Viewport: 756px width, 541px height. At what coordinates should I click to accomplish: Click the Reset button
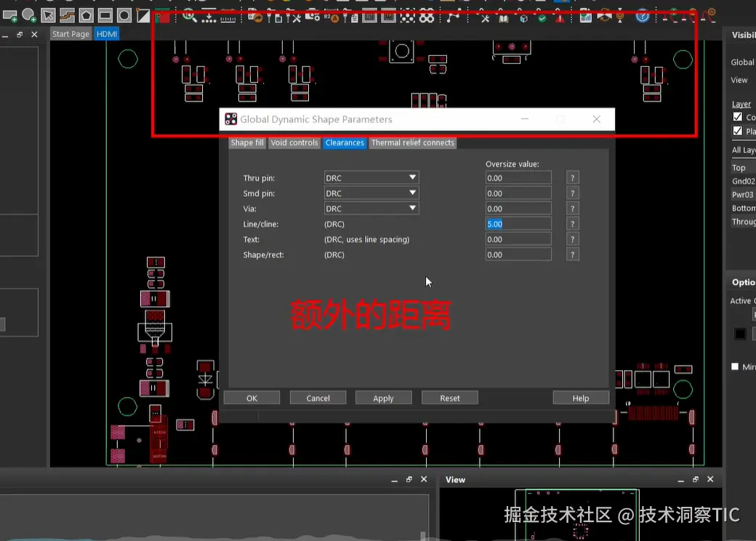[449, 398]
